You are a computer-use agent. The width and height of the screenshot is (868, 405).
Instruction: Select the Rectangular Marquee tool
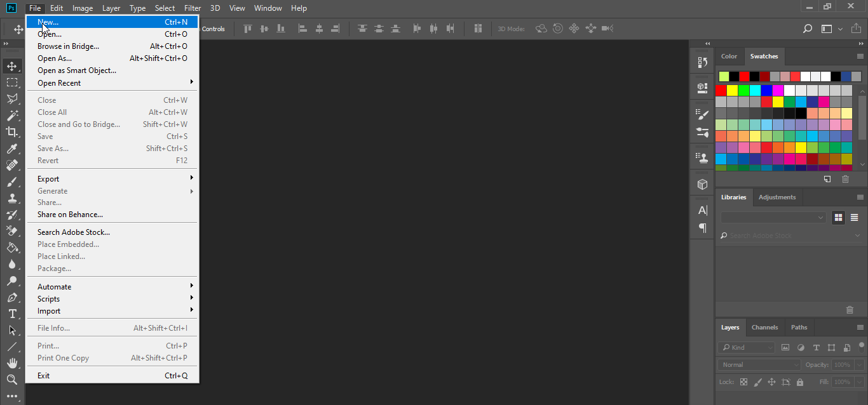12,83
